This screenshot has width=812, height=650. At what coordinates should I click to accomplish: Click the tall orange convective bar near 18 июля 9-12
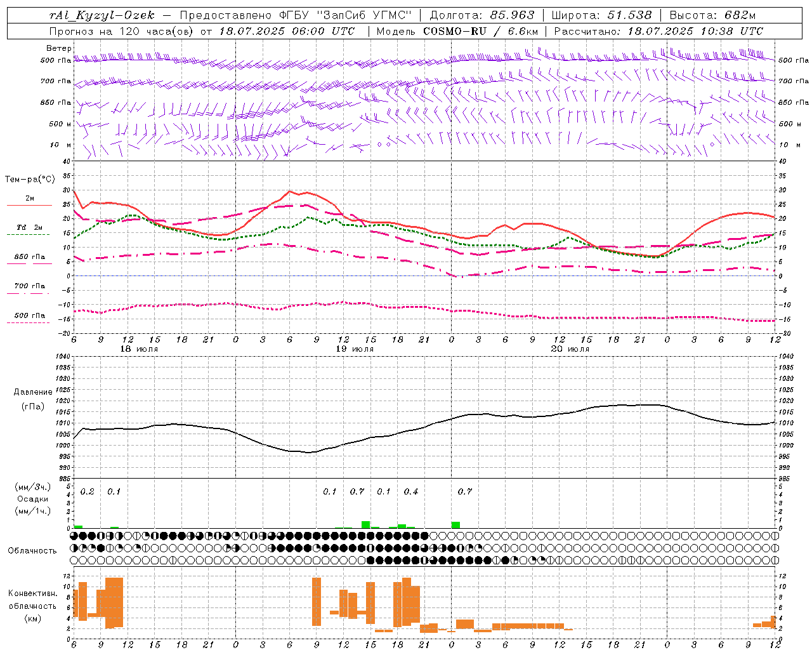(x=114, y=602)
